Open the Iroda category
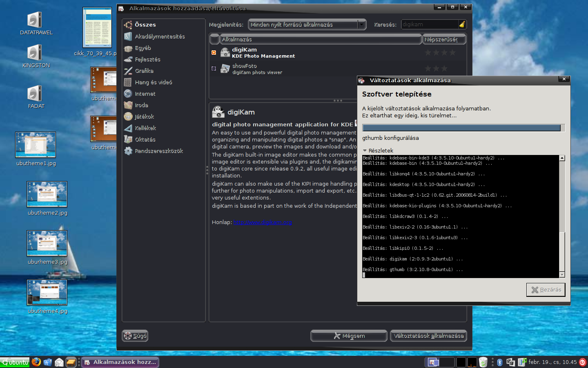588x368 pixels. pyautogui.click(x=163, y=105)
